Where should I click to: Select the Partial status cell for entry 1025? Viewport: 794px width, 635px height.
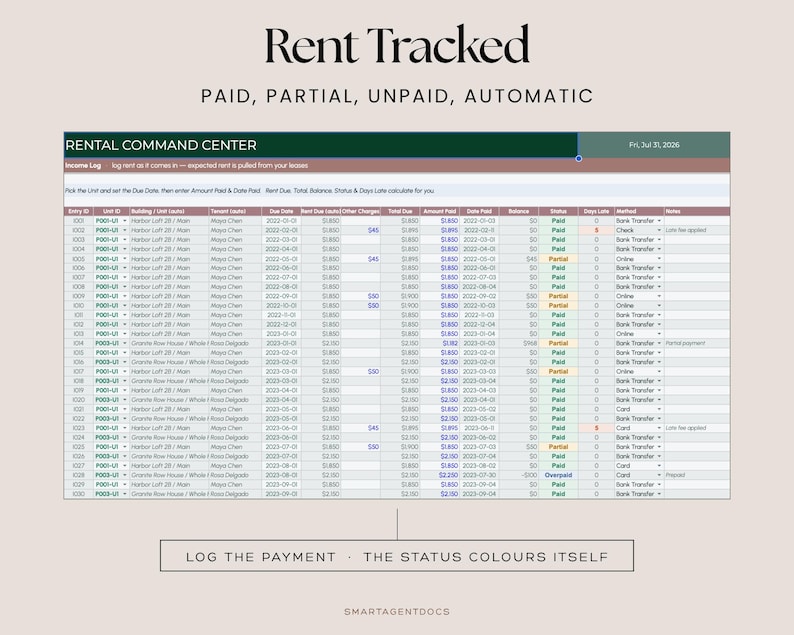pyautogui.click(x=558, y=447)
